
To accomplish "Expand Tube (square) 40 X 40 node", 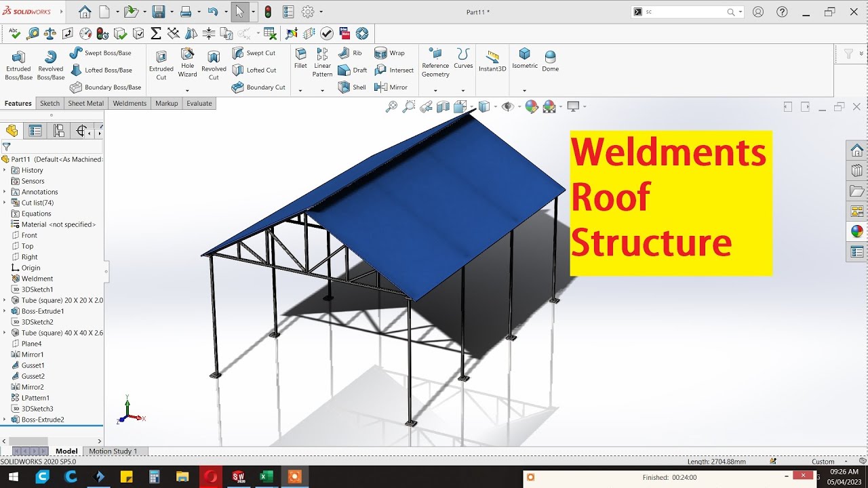I will click(4, 333).
